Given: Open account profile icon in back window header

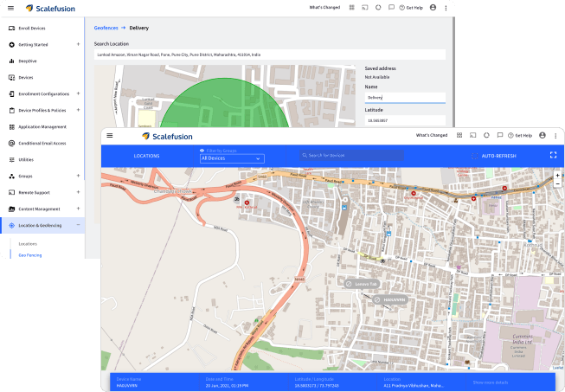Looking at the screenshot, I should pos(433,7).
